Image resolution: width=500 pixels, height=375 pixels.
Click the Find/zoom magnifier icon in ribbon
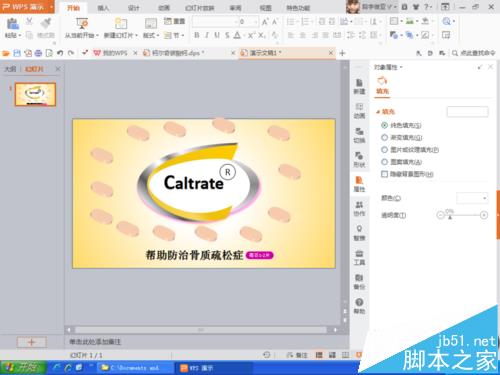[446, 22]
